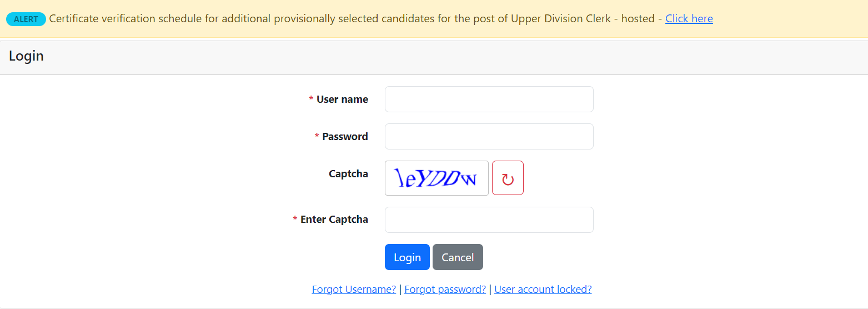868x309 pixels.
Task: Click the red asterisk beside User name
Action: click(311, 99)
